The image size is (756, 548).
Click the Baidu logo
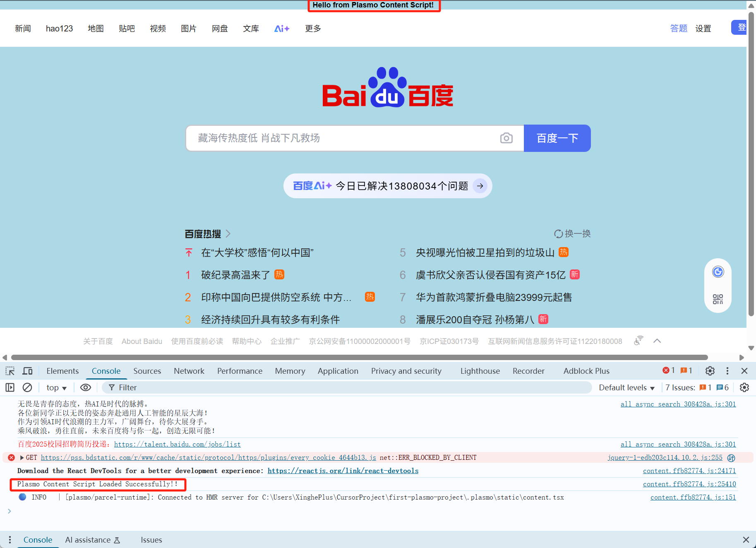click(388, 87)
